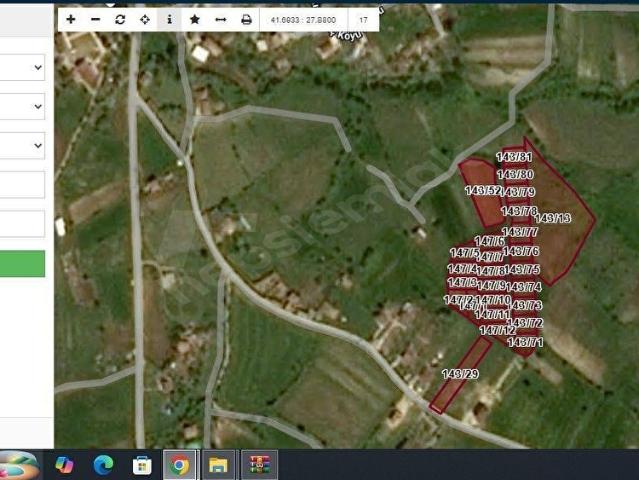Select parcel 143/29 on the map

460,374
